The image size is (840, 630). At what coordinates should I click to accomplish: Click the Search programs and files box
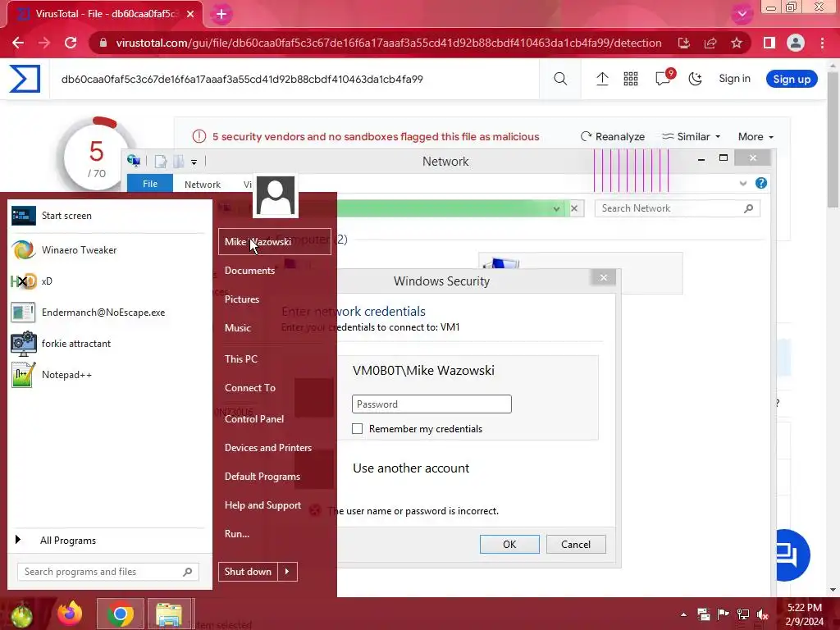pyautogui.click(x=108, y=572)
